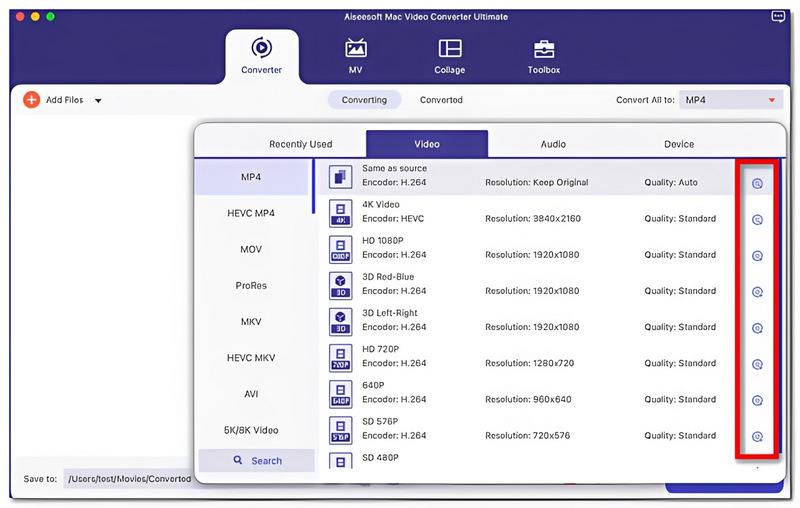The image size is (800, 508).
Task: Switch to Recently Used formats tab
Action: point(301,144)
